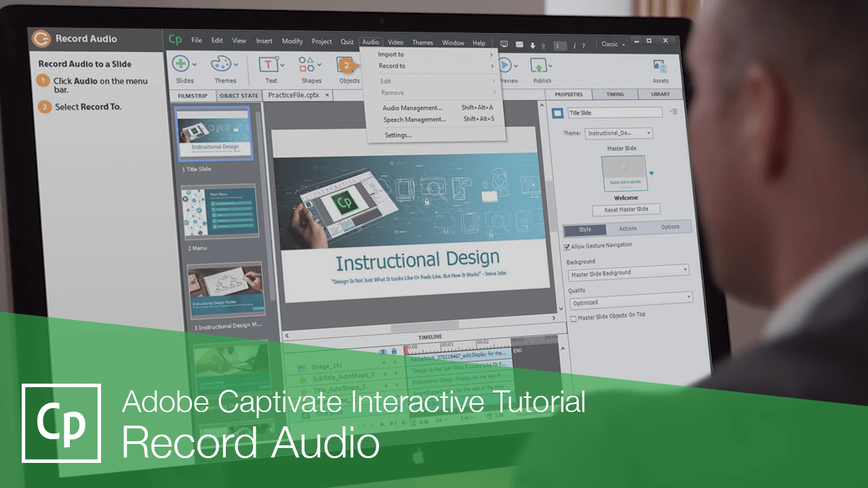Uncheck Allow Gesture Navigation checkbox
This screenshot has width=868, height=488.
[x=568, y=246]
